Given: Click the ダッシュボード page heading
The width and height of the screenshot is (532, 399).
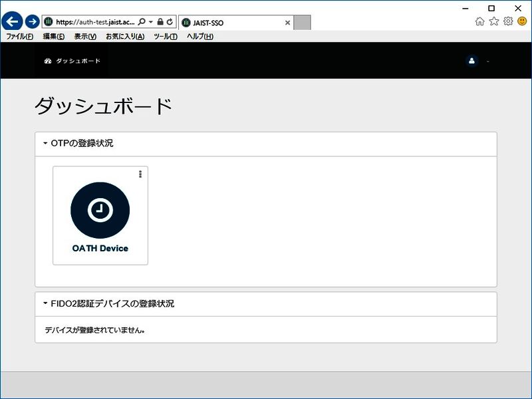Looking at the screenshot, I should click(x=104, y=106).
